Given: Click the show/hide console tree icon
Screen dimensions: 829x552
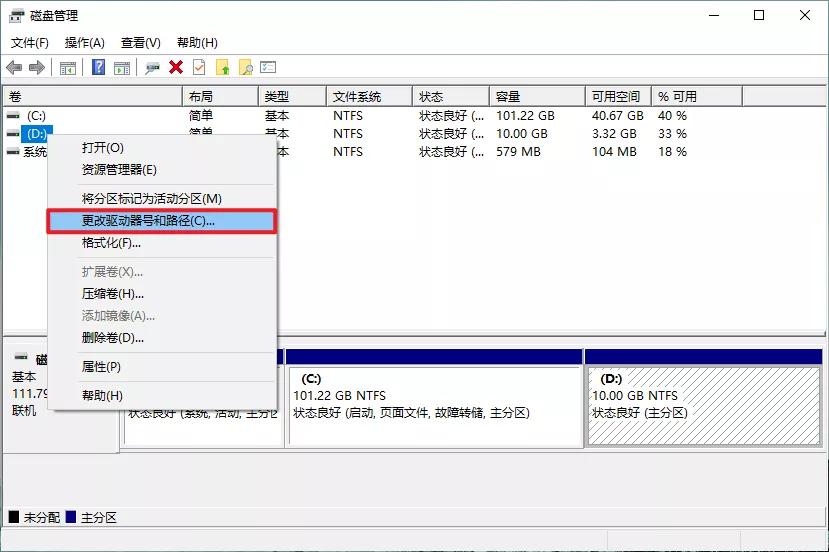Looking at the screenshot, I should click(68, 67).
